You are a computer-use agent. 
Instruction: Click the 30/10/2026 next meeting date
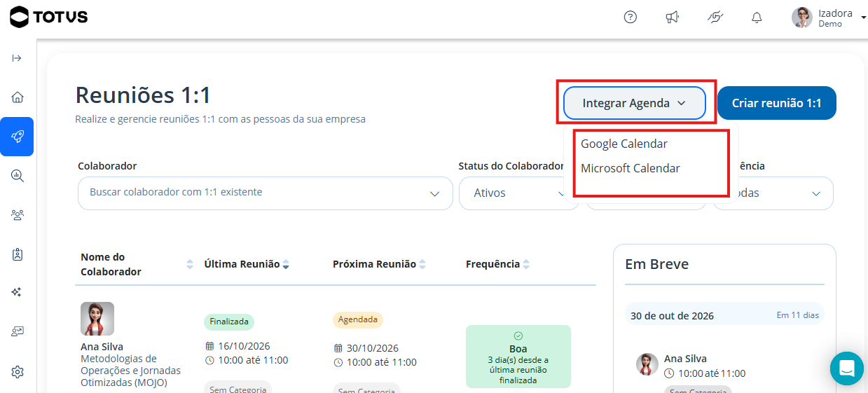pyautogui.click(x=372, y=348)
